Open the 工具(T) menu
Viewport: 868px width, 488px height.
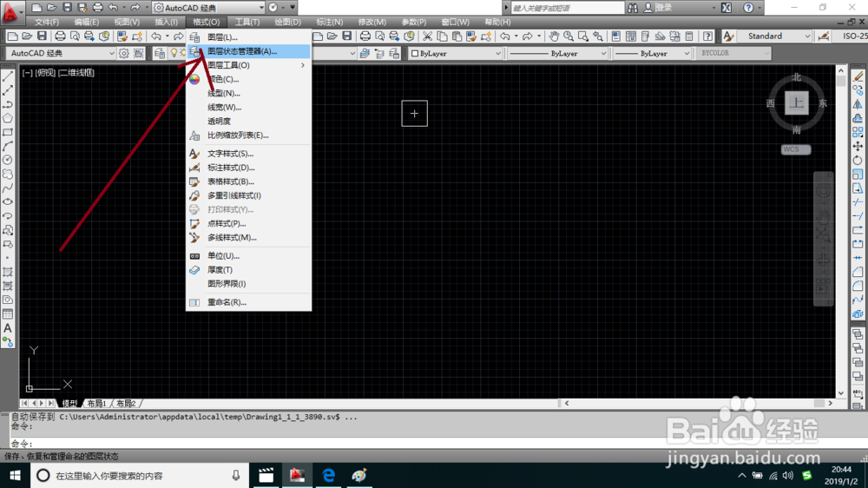coord(247,23)
